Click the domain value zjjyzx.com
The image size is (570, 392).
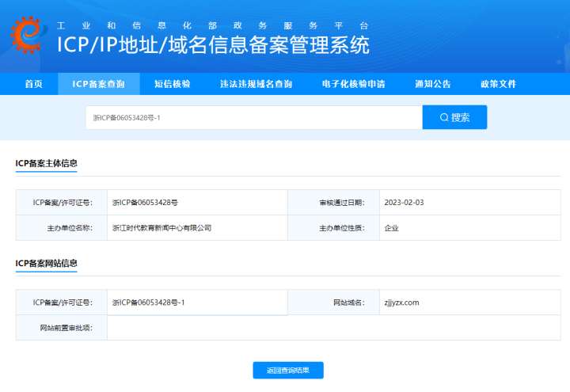[x=401, y=303]
